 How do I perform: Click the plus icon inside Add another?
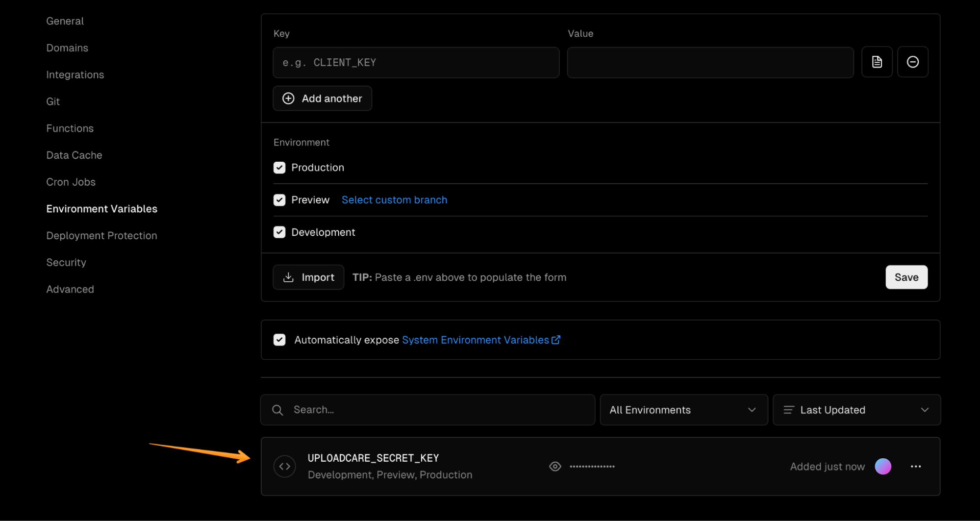pyautogui.click(x=288, y=98)
